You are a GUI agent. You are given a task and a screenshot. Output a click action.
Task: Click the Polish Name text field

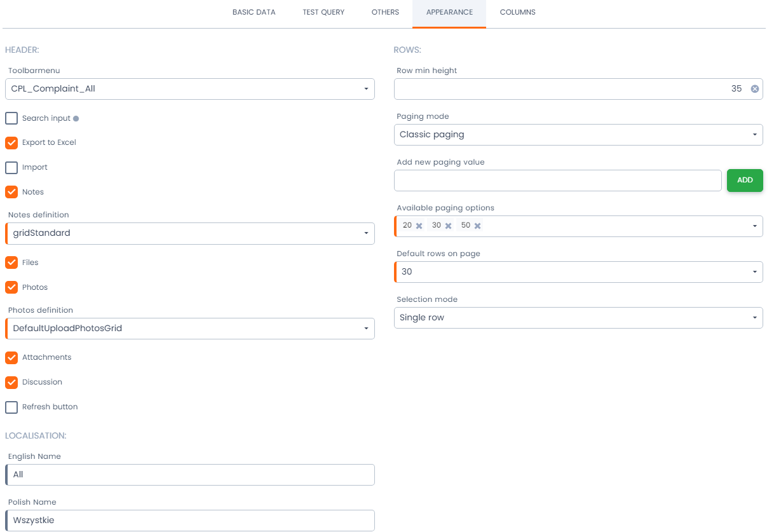[189, 521]
